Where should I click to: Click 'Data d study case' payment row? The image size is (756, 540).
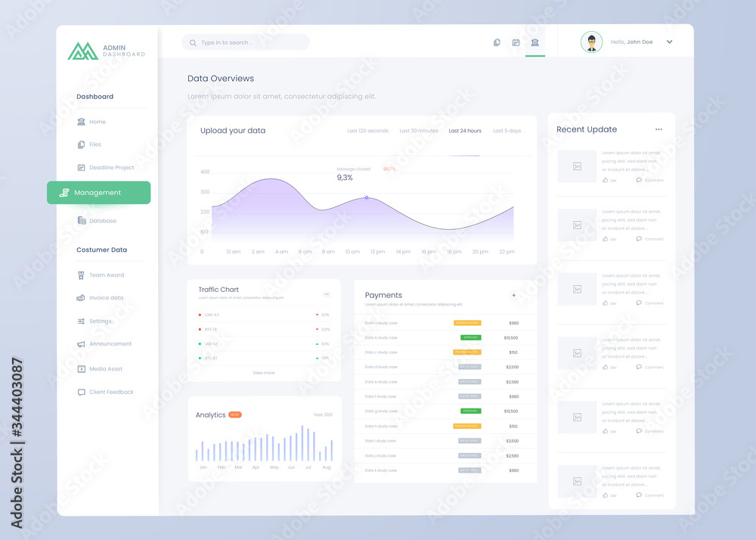(445, 367)
